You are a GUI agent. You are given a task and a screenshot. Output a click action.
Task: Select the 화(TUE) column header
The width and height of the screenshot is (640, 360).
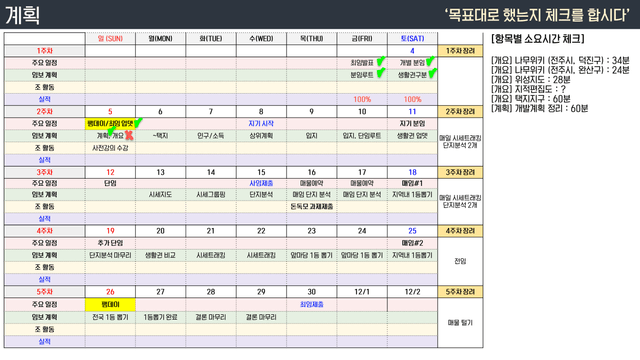(x=211, y=38)
